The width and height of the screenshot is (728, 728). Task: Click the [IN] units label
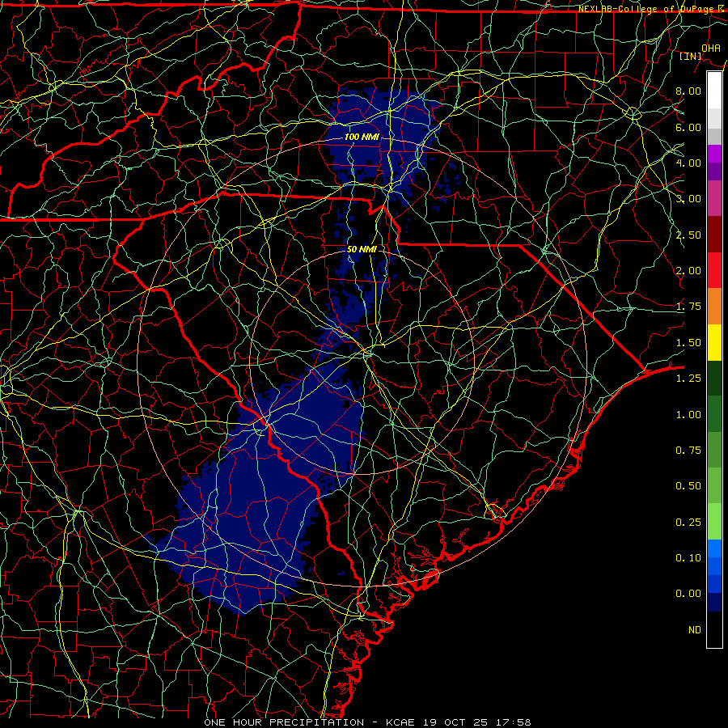coord(691,56)
